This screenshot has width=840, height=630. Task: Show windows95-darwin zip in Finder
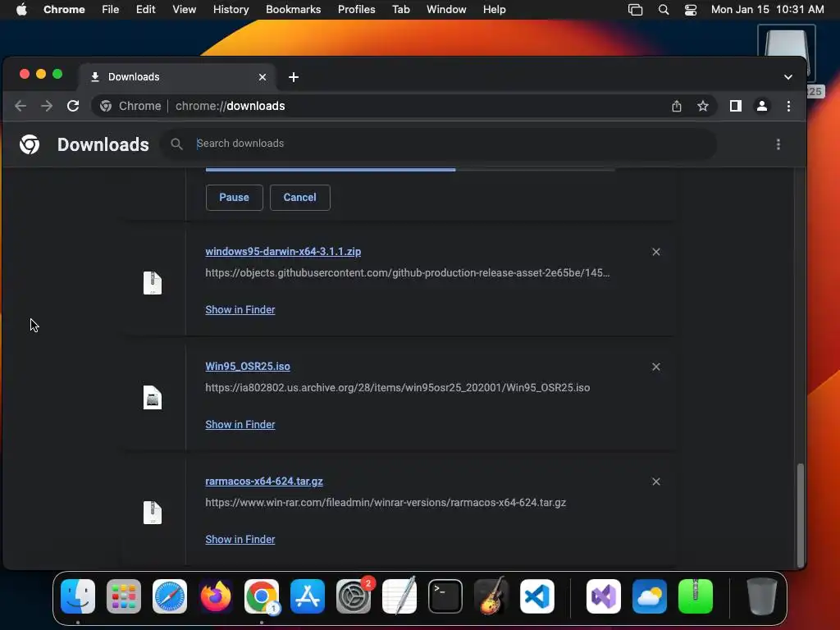(240, 309)
